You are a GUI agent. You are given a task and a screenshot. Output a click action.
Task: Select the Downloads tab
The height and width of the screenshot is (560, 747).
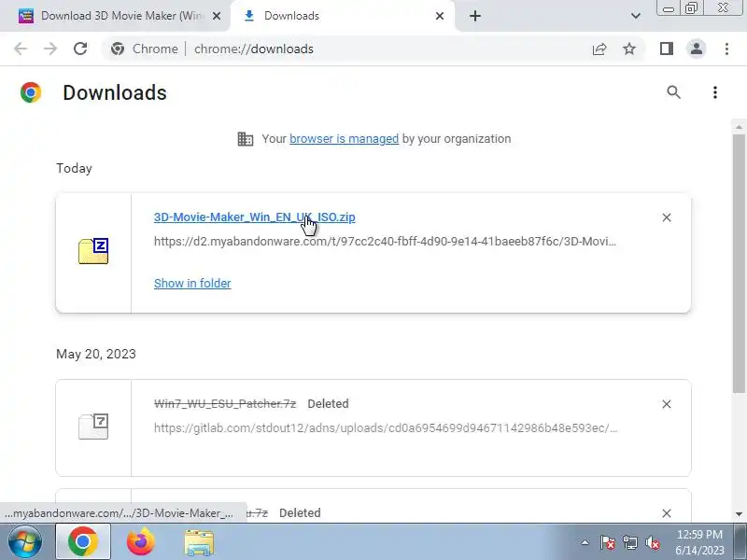(341, 16)
